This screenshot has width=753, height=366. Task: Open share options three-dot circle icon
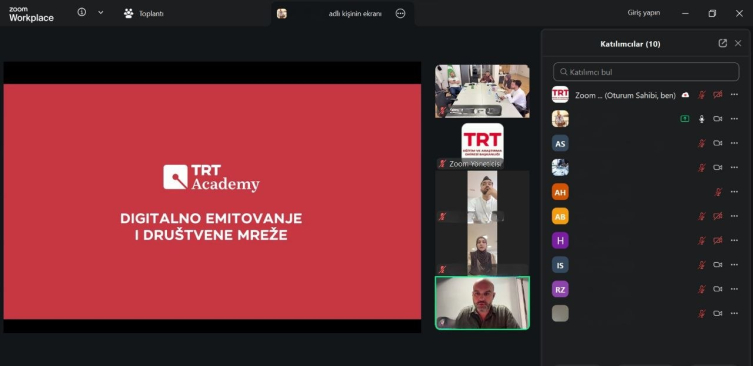400,13
